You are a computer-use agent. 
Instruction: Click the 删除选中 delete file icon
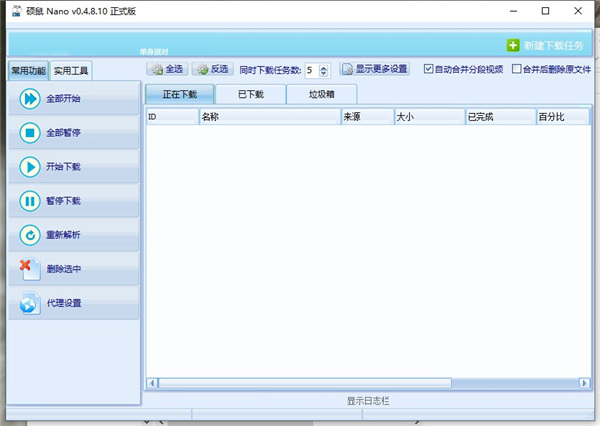click(x=30, y=269)
